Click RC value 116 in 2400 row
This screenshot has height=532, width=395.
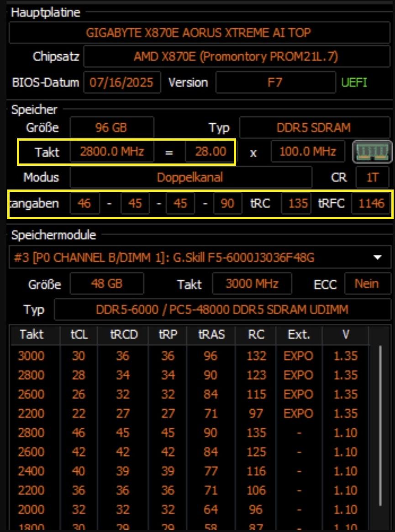click(x=256, y=471)
